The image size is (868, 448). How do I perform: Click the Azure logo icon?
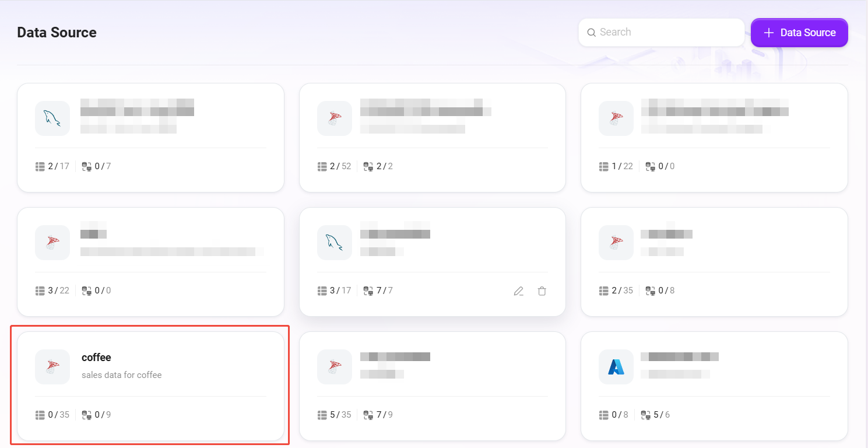pos(616,367)
